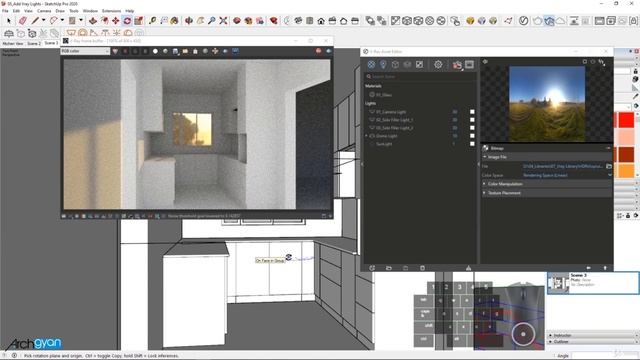This screenshot has height=360, width=640.
Task: Collapse left panel of Asset Editor arrow
Action: coord(362,164)
